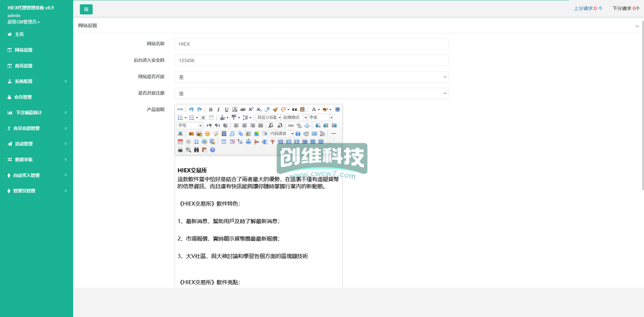Toggle italic formatting in the editor

point(219,109)
